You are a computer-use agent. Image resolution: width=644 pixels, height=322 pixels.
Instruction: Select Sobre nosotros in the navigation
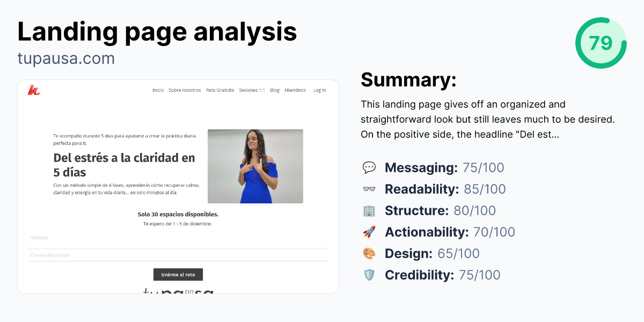[184, 90]
